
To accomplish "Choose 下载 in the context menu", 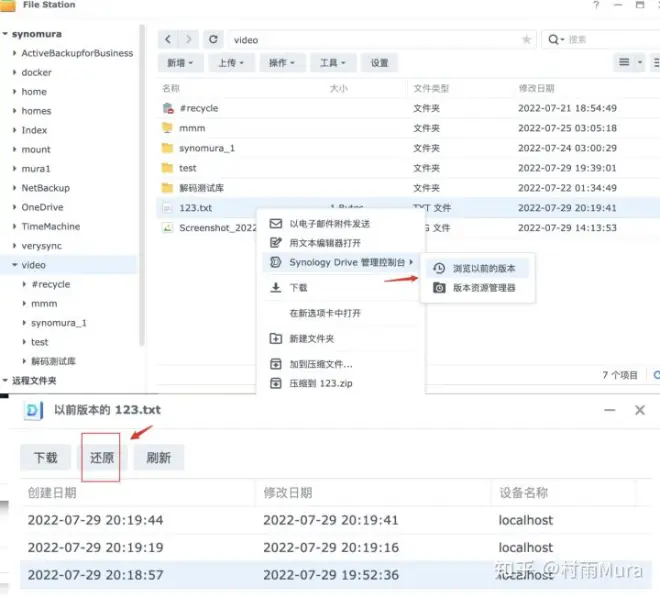I will 341,288.
